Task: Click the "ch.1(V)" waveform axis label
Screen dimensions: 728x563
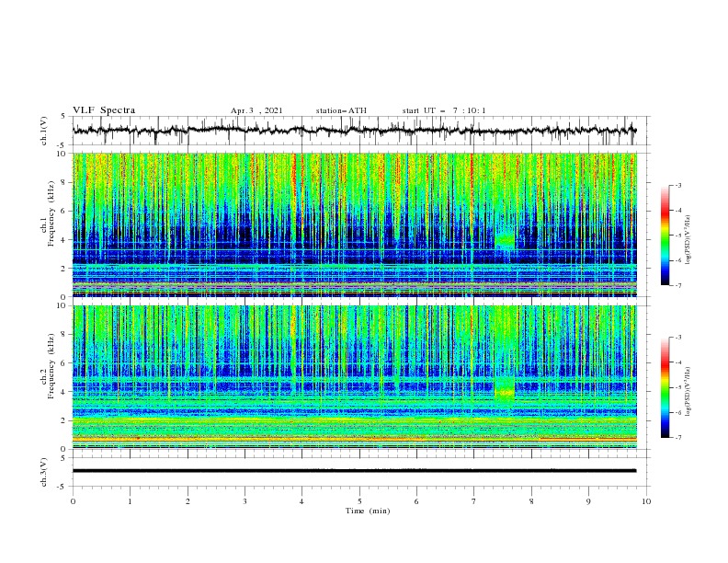Action: click(44, 131)
